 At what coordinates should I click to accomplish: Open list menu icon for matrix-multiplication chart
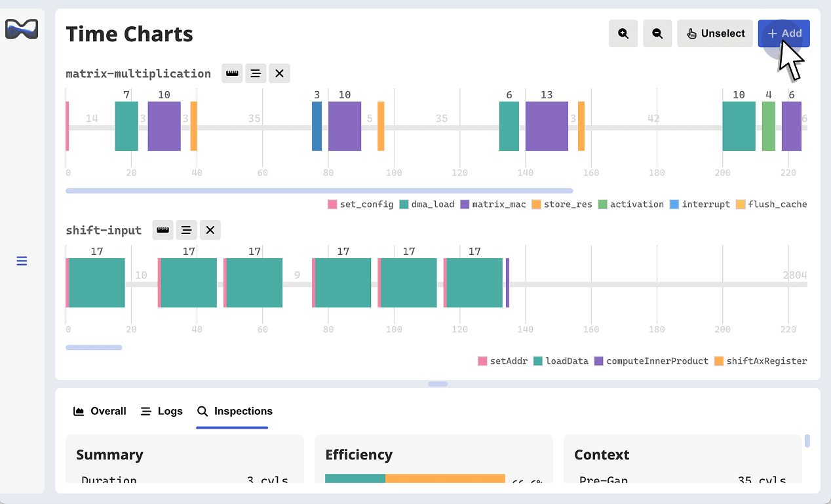coord(256,73)
